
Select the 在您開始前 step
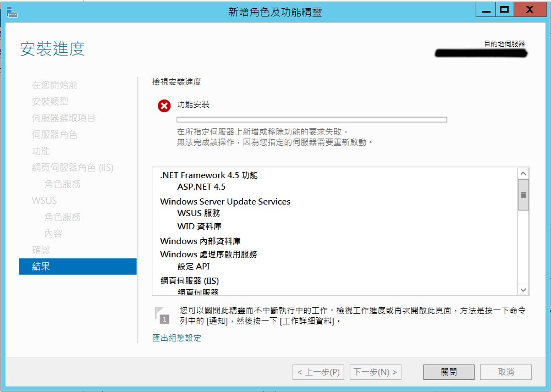54,85
